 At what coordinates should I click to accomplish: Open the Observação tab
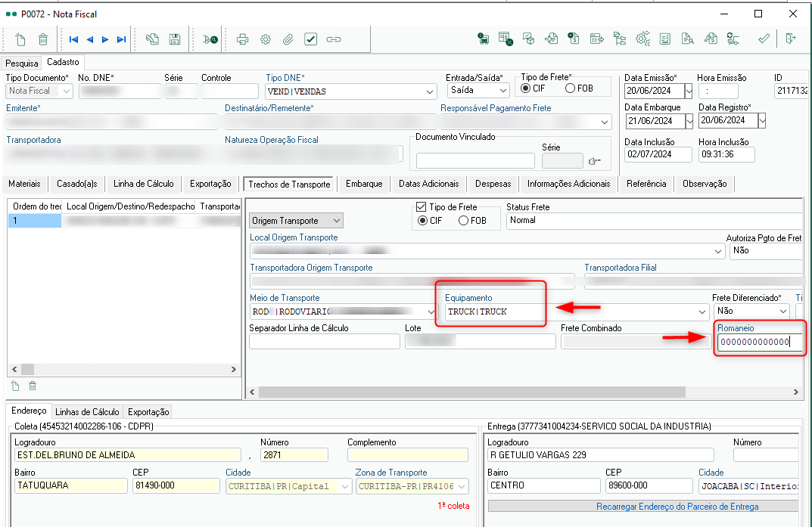[705, 184]
